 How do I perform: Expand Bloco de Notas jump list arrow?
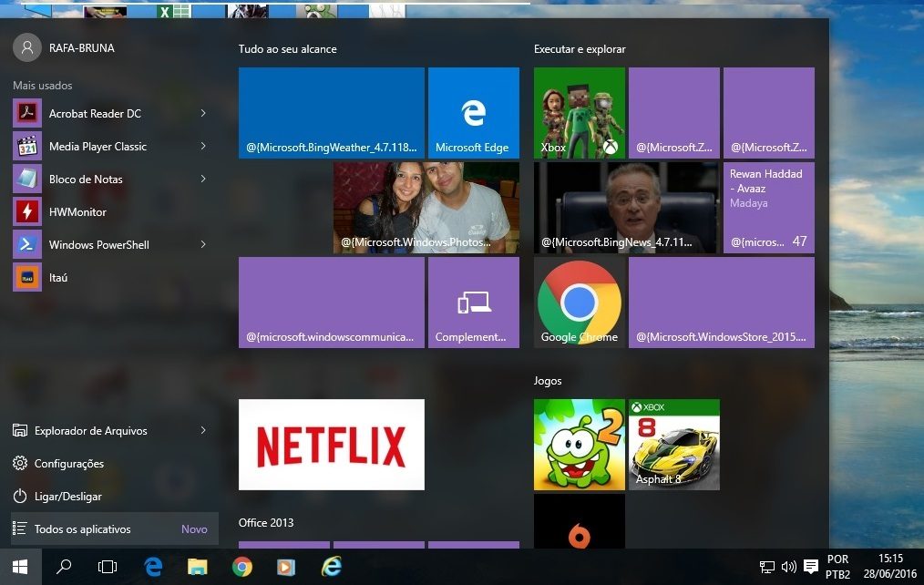tap(203, 180)
